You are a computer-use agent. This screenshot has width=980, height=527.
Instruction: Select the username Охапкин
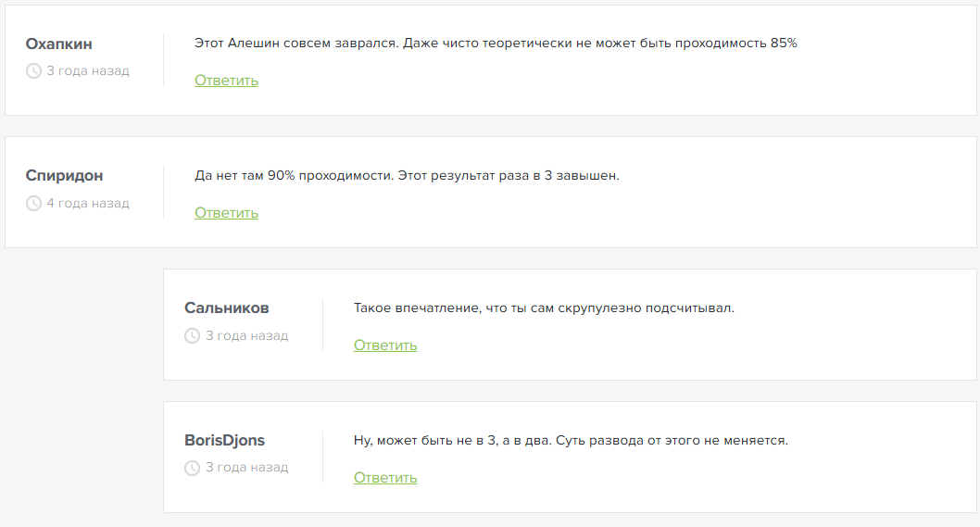pyautogui.click(x=58, y=44)
